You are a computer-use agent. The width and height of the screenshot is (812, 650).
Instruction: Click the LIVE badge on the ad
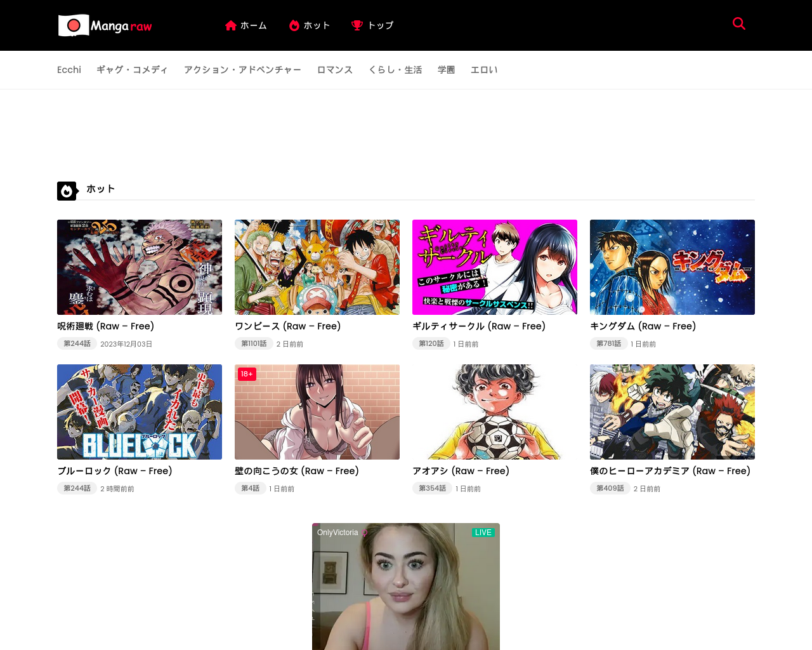click(x=483, y=533)
